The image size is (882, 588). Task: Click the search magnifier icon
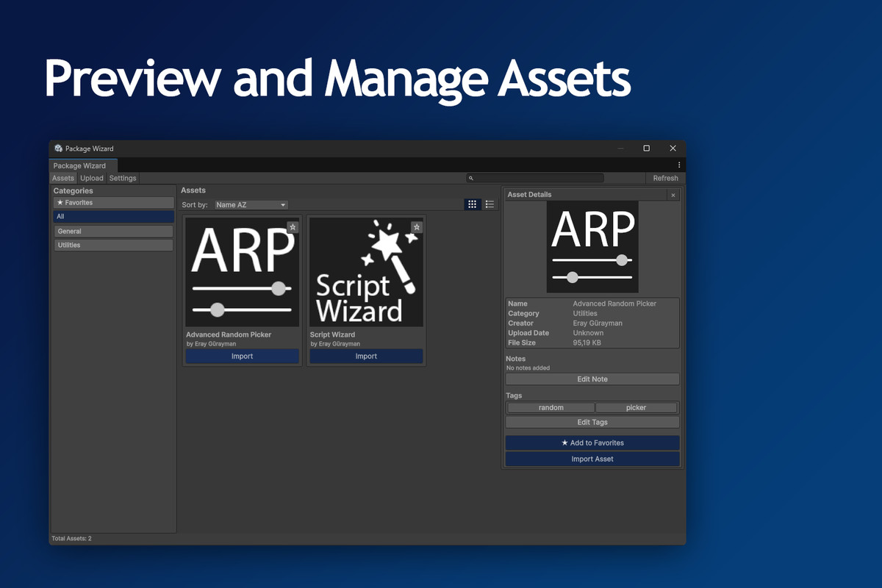click(471, 179)
